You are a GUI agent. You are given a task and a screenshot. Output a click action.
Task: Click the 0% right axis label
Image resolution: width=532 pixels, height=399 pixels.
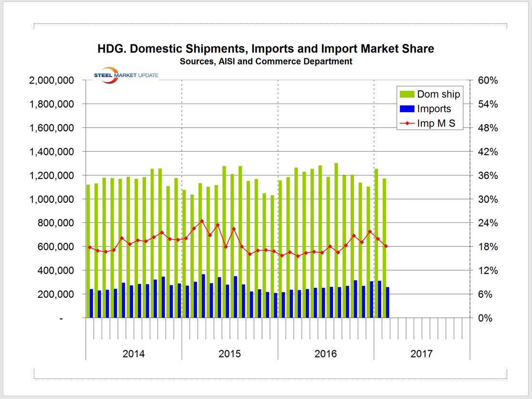pos(485,318)
